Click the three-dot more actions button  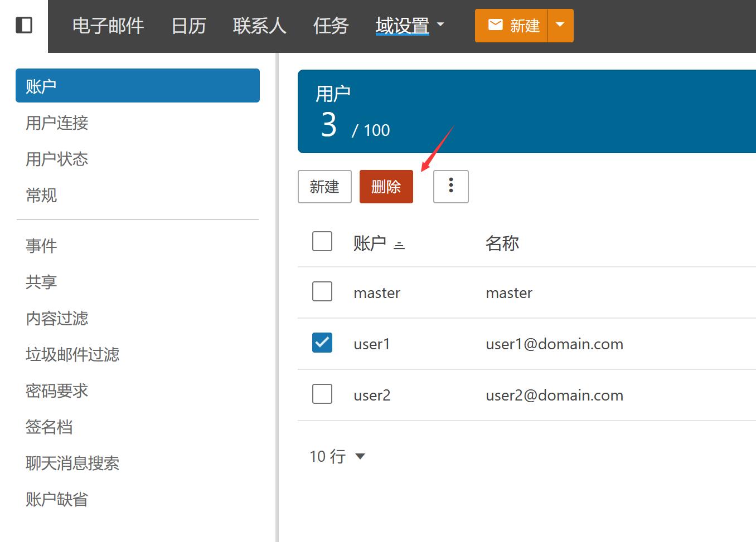click(450, 186)
